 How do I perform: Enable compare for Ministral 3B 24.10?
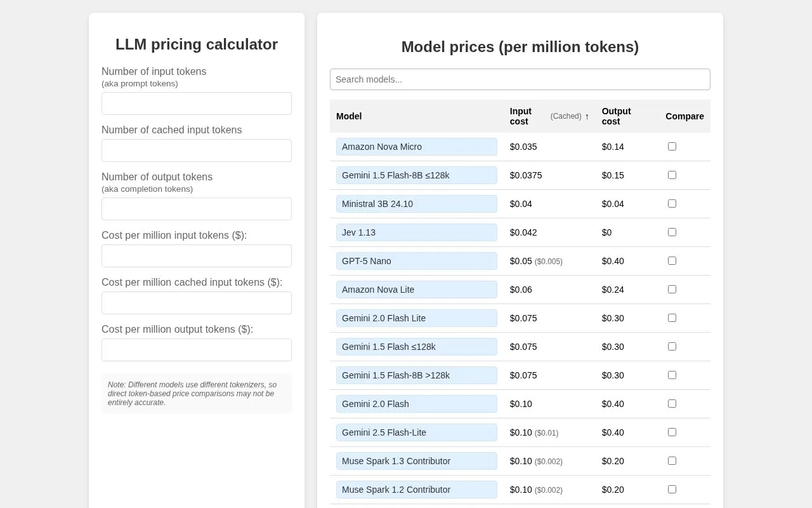coord(672,204)
